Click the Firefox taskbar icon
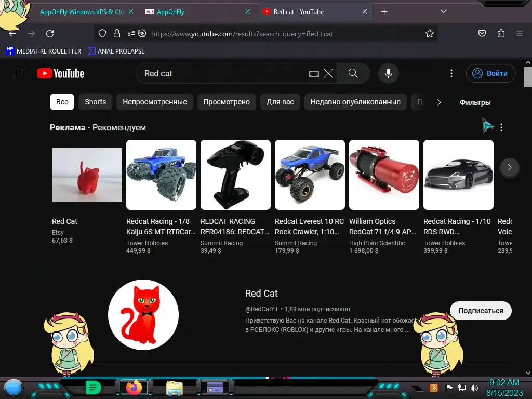532x399 pixels. tap(134, 387)
